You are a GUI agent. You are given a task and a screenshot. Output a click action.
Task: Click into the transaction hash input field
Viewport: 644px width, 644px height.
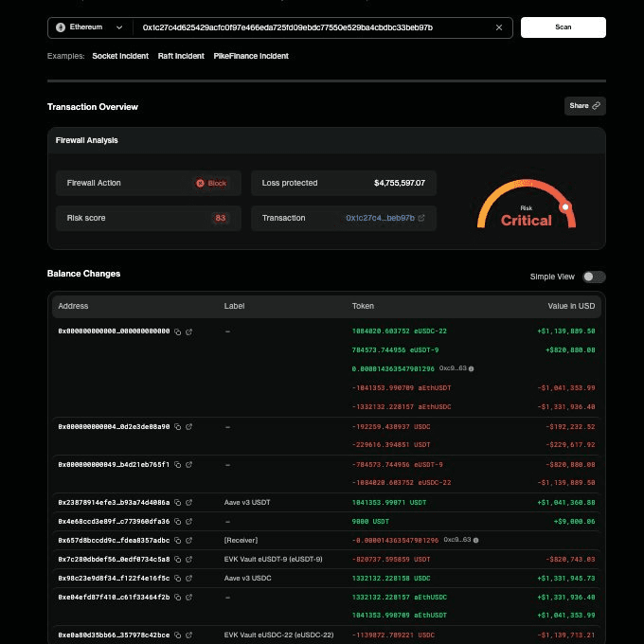coord(314,27)
